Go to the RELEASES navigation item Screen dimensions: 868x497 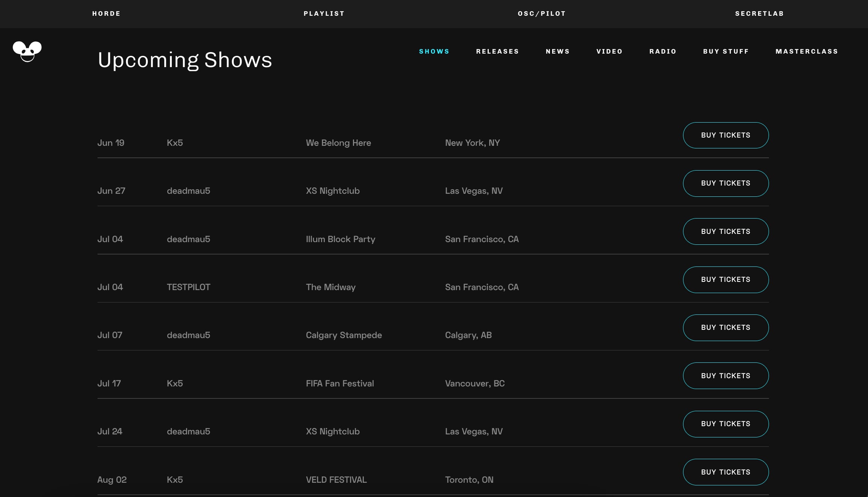click(497, 51)
